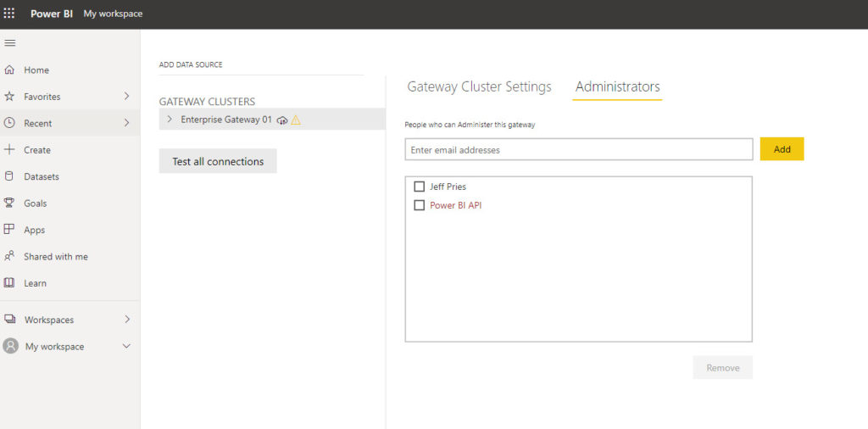This screenshot has height=429, width=868.
Task: Expand the Favorites flyout chevron
Action: 127,97
